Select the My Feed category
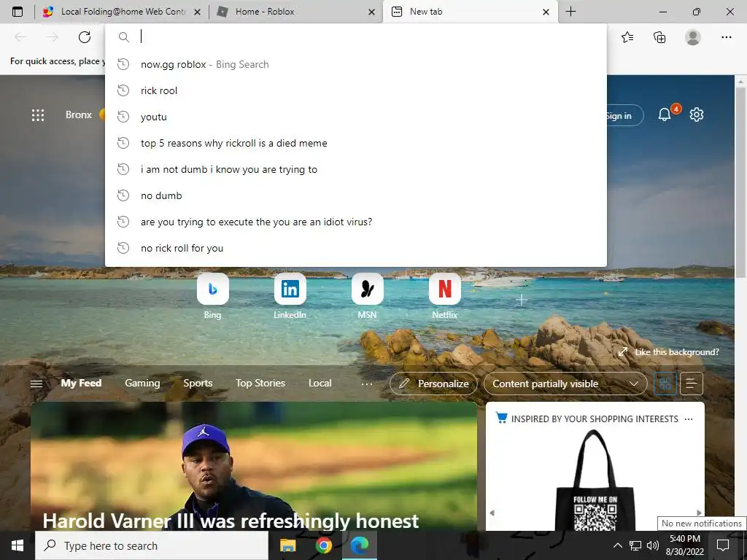The image size is (747, 560). (81, 383)
